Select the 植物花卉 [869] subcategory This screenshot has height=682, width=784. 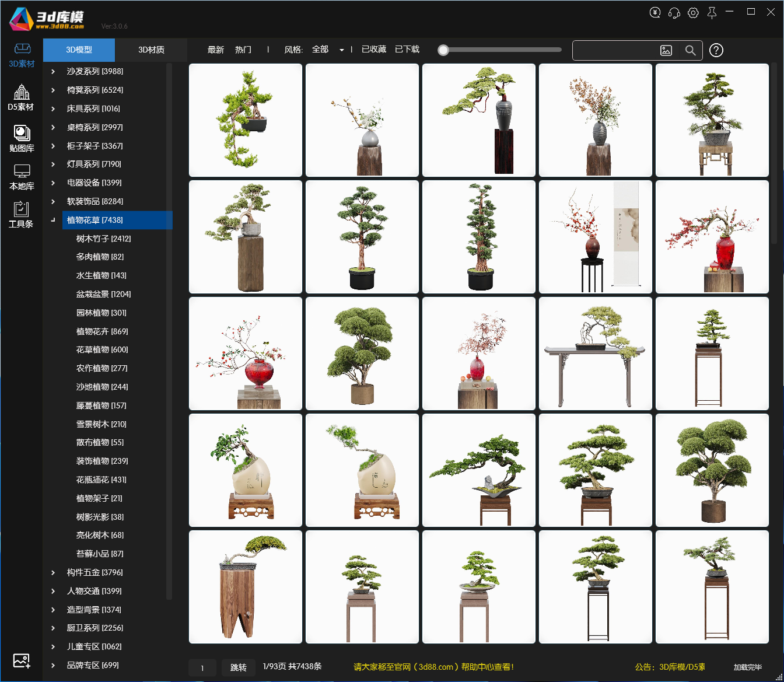[102, 331]
